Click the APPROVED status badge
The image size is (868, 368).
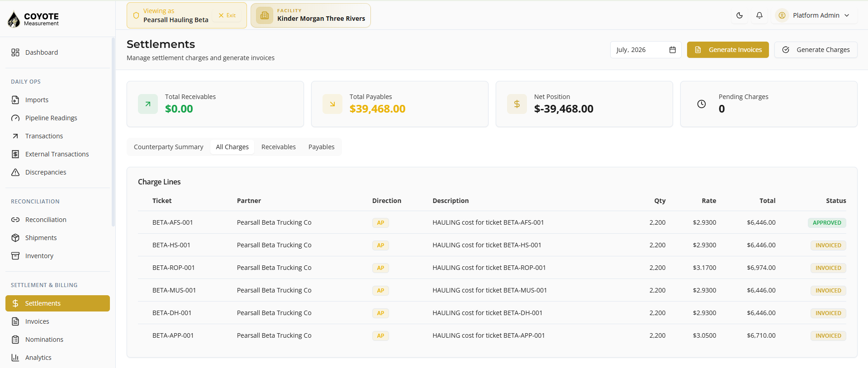click(827, 222)
